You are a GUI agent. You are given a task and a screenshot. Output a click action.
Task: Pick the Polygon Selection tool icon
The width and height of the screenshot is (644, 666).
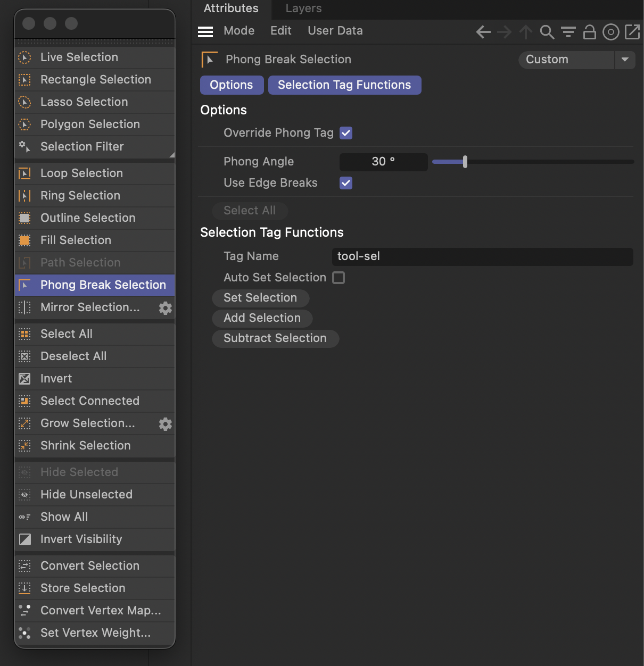[x=24, y=124]
